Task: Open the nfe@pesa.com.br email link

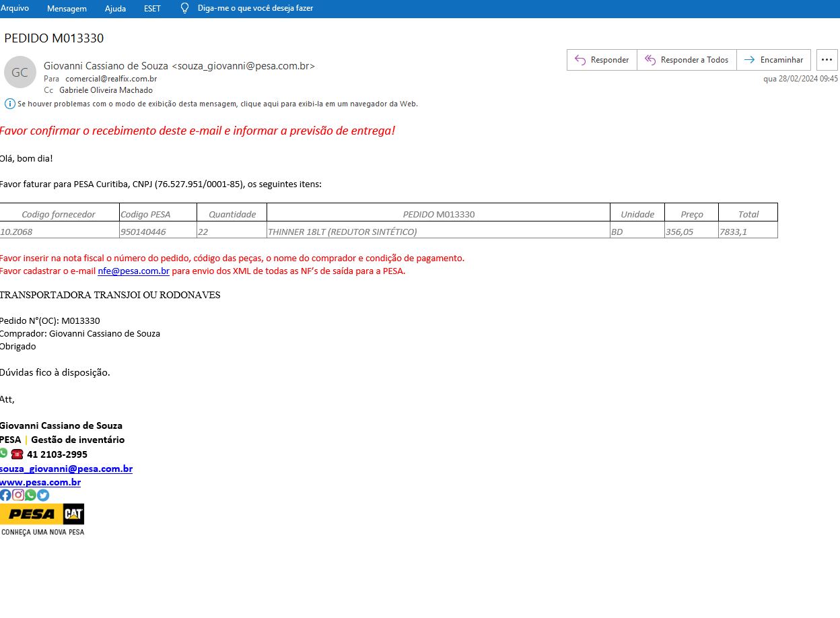Action: (133, 271)
